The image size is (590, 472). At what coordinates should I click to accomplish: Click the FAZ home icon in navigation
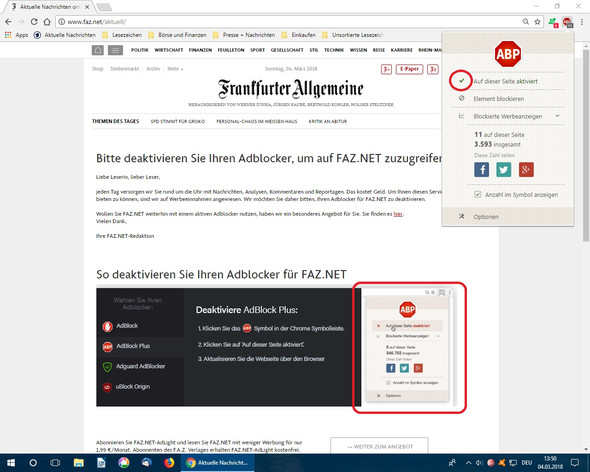pyautogui.click(x=97, y=50)
